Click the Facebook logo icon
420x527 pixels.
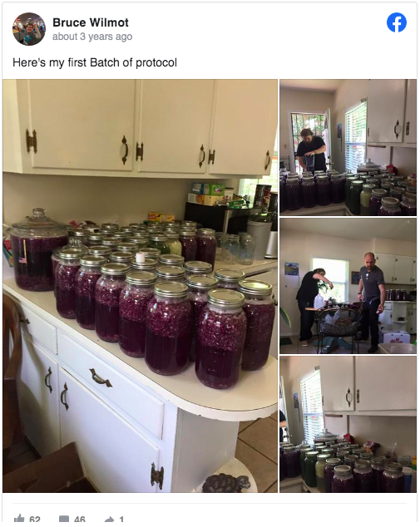tap(397, 22)
